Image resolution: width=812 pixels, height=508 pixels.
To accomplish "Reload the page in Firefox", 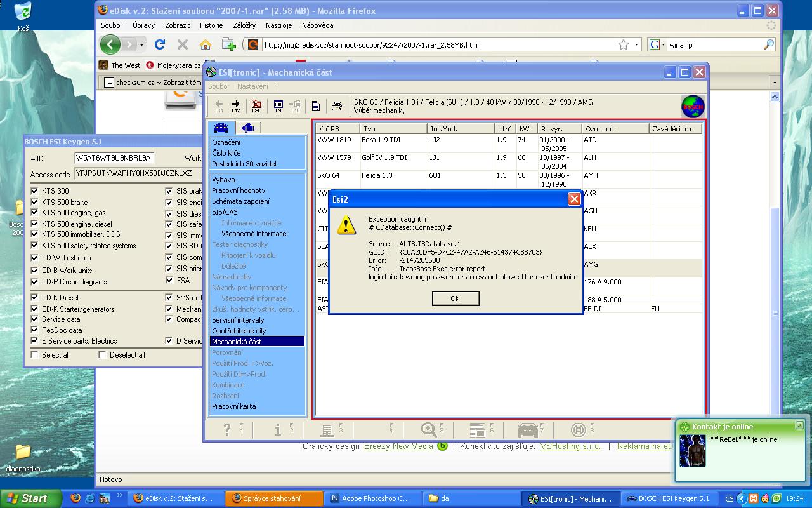I will pyautogui.click(x=160, y=44).
